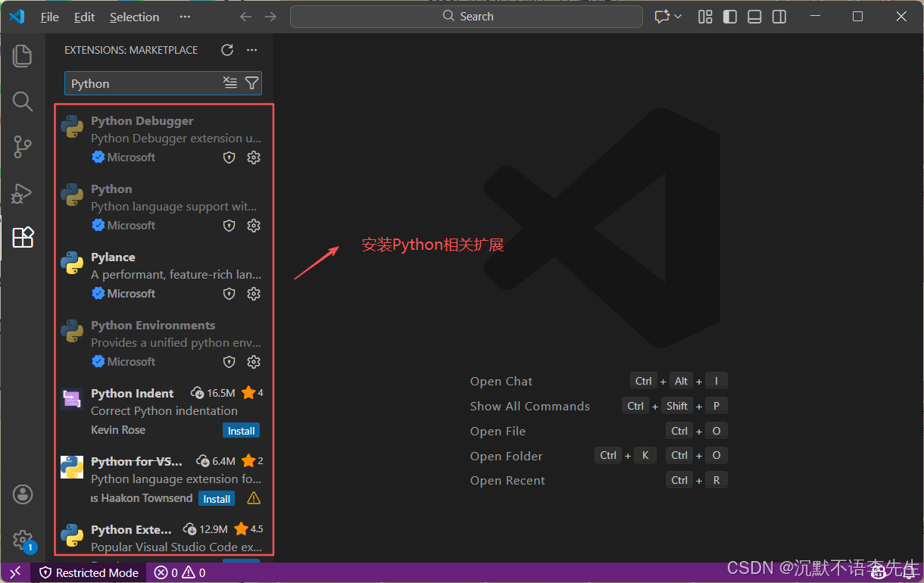The height and width of the screenshot is (583, 924).
Task: Open the File menu
Action: coord(50,17)
